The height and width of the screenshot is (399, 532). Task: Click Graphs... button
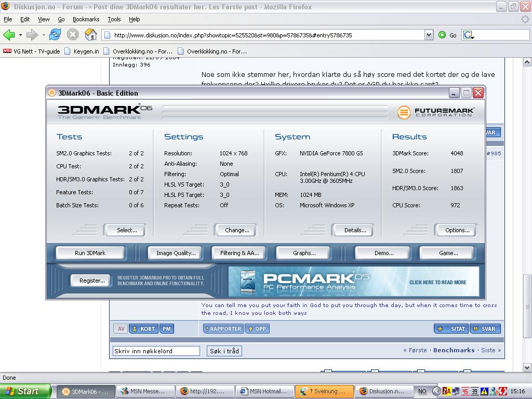[x=303, y=253]
